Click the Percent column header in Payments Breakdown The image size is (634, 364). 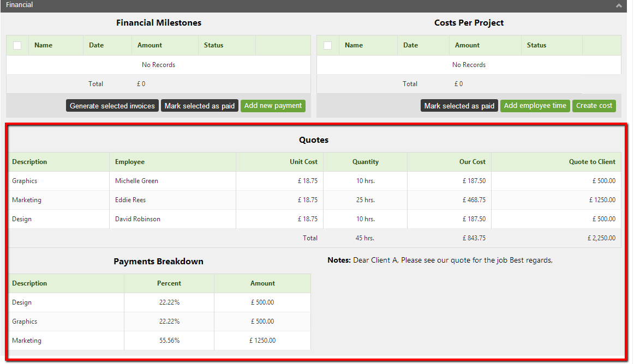[169, 283]
